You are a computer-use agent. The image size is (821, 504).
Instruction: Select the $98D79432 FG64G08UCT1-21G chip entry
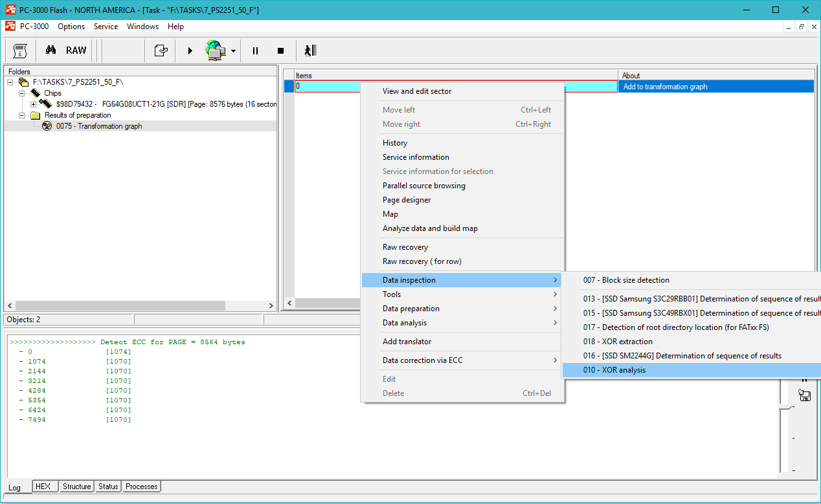(166, 104)
